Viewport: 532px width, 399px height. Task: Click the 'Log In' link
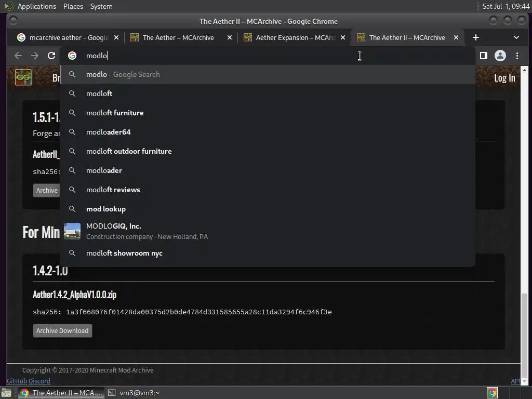coord(504,78)
